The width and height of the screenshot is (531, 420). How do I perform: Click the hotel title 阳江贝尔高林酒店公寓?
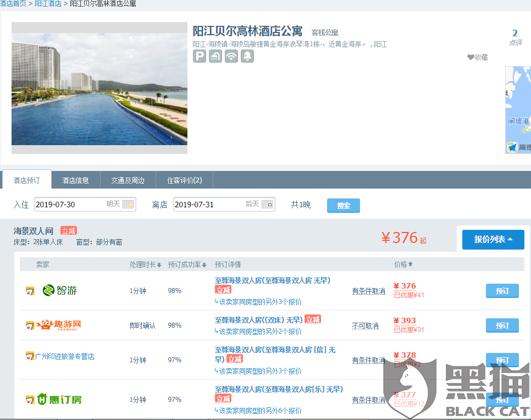click(x=247, y=31)
